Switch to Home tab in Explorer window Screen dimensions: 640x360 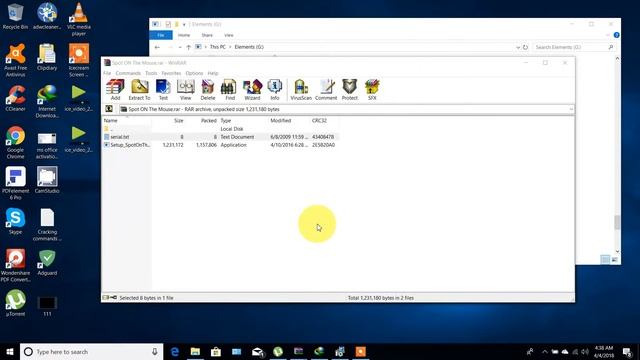[184, 35]
